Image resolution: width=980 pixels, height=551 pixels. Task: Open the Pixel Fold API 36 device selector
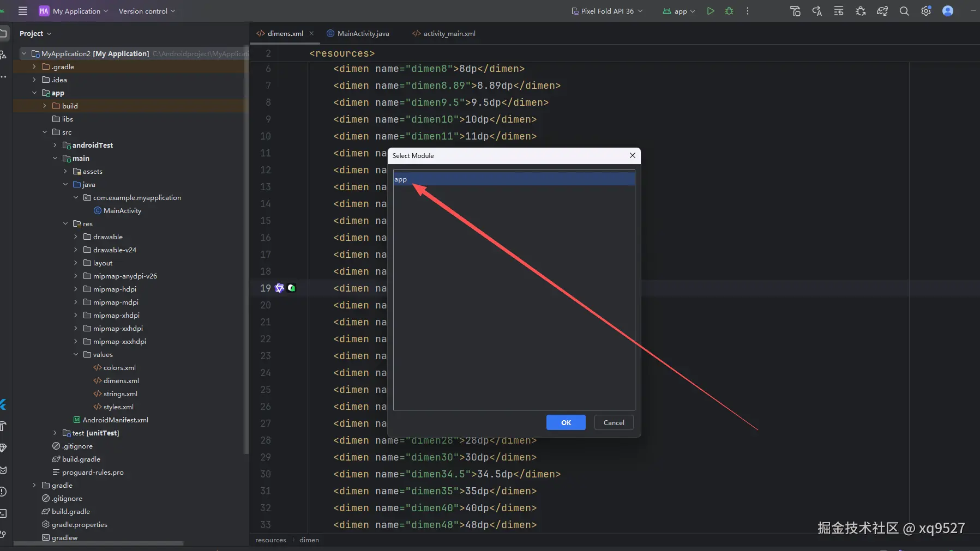click(x=607, y=11)
